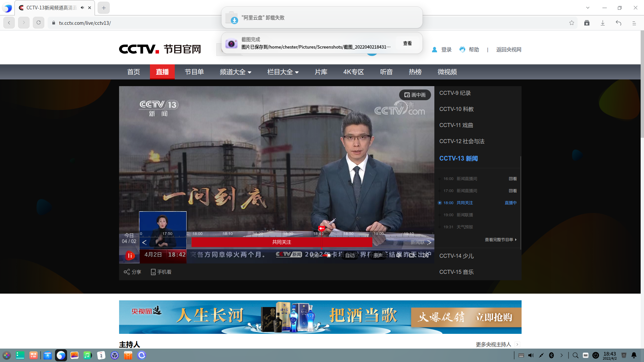Click 回看 for the 17:00 新闻直播间
This screenshot has width=644, height=362.
pyautogui.click(x=513, y=191)
